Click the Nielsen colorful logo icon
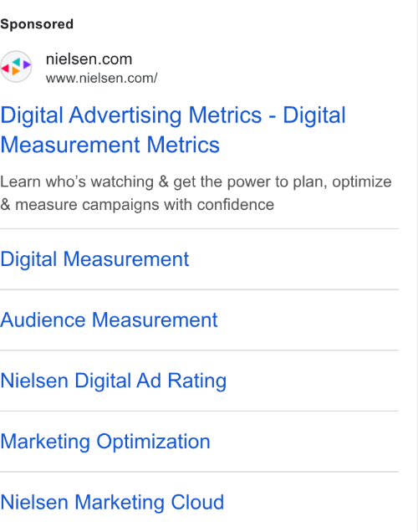418x532 pixels. tap(16, 67)
